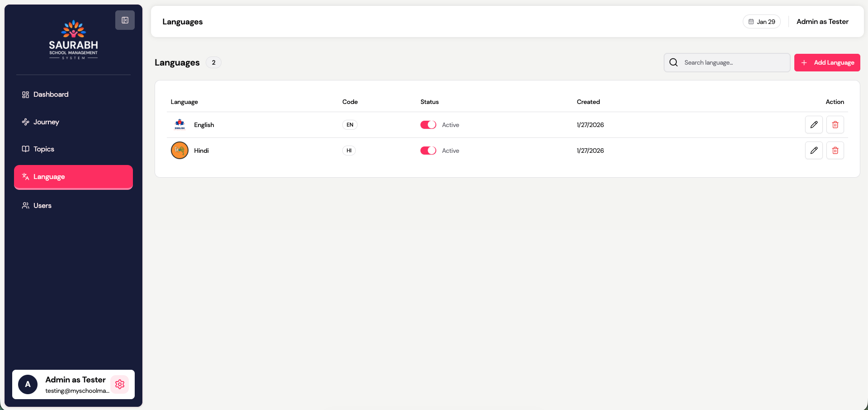Open settings gear in profile card

(120, 384)
